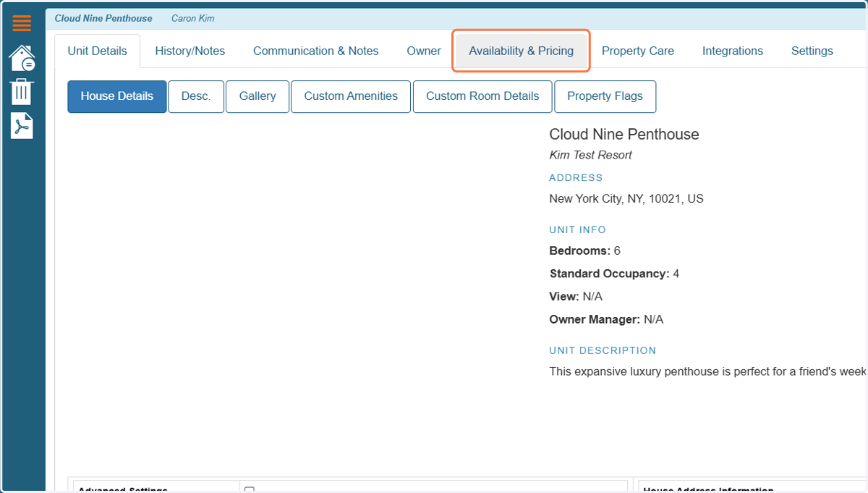Click the UNIT INFO section label
The width and height of the screenshot is (868, 493).
(578, 229)
